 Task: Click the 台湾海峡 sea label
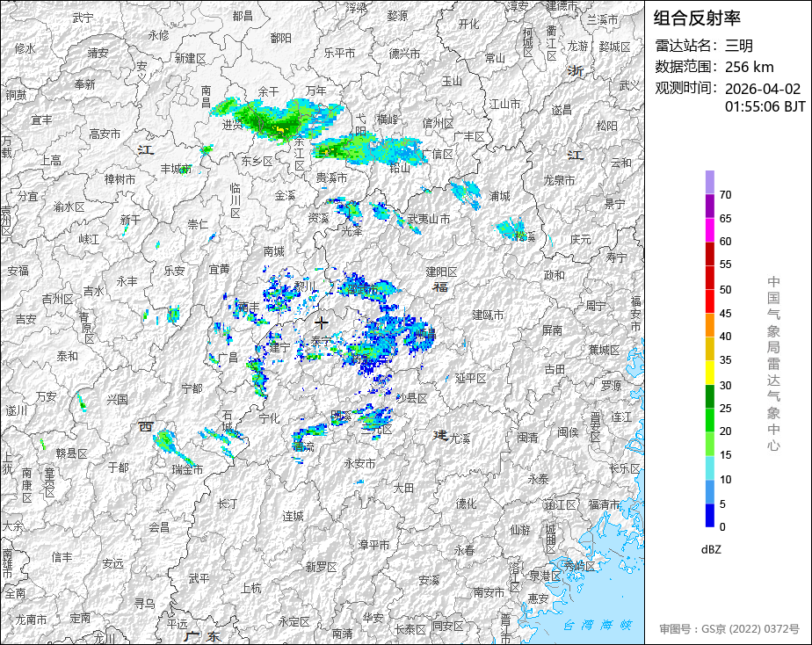pos(598,625)
